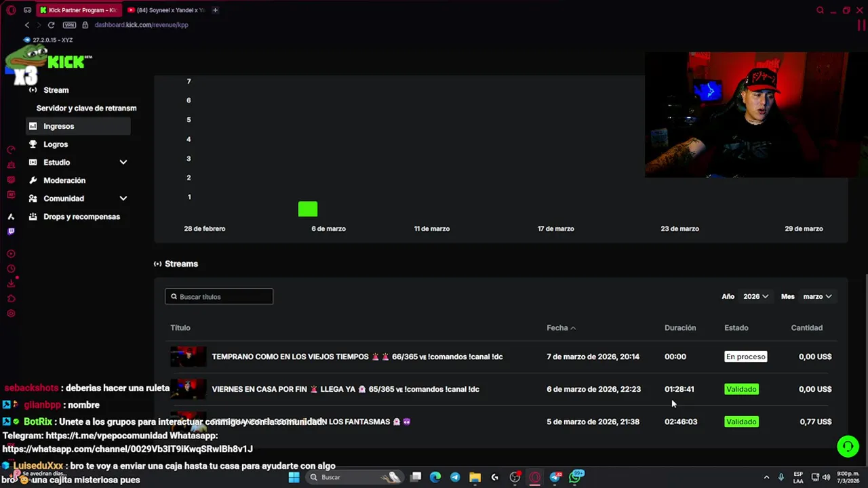Toggle the VPN badge
The width and height of the screenshot is (868, 488).
69,25
